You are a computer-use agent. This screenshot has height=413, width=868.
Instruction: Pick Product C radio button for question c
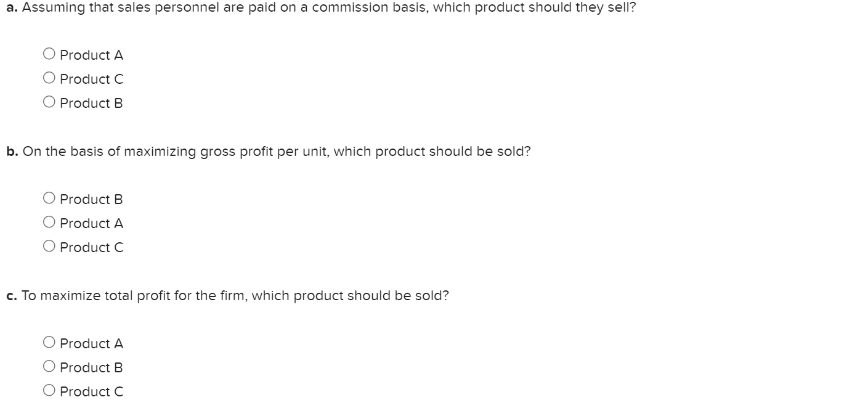point(49,391)
